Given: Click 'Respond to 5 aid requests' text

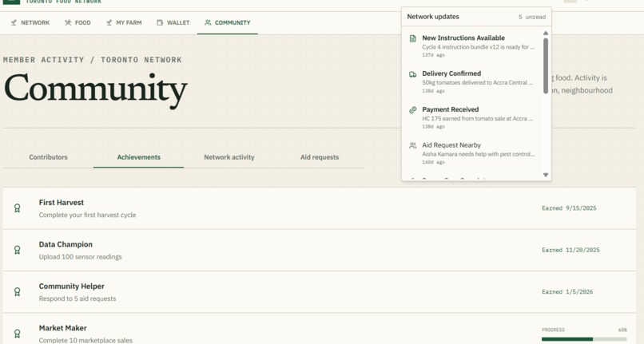Looking at the screenshot, I should [x=78, y=299].
